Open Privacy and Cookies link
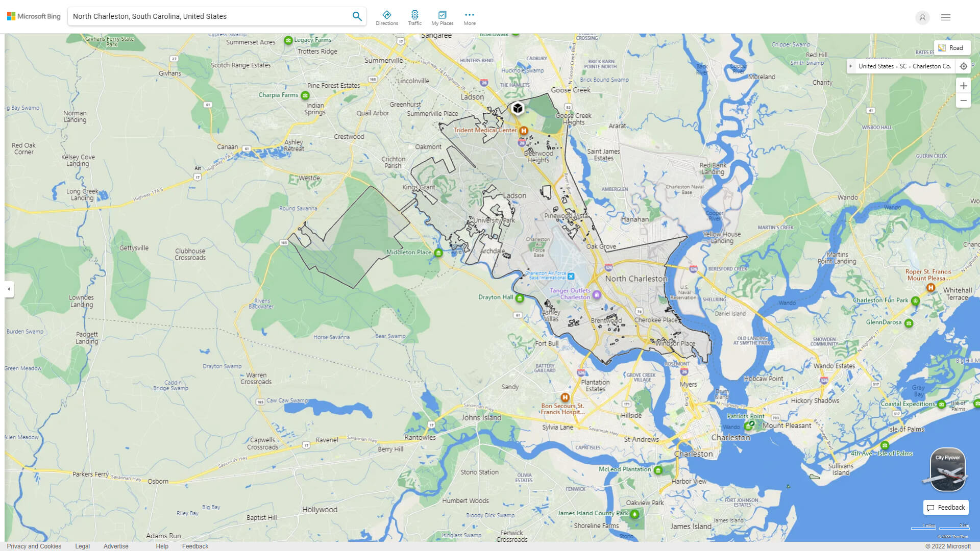This screenshot has width=980, height=551. (x=34, y=546)
